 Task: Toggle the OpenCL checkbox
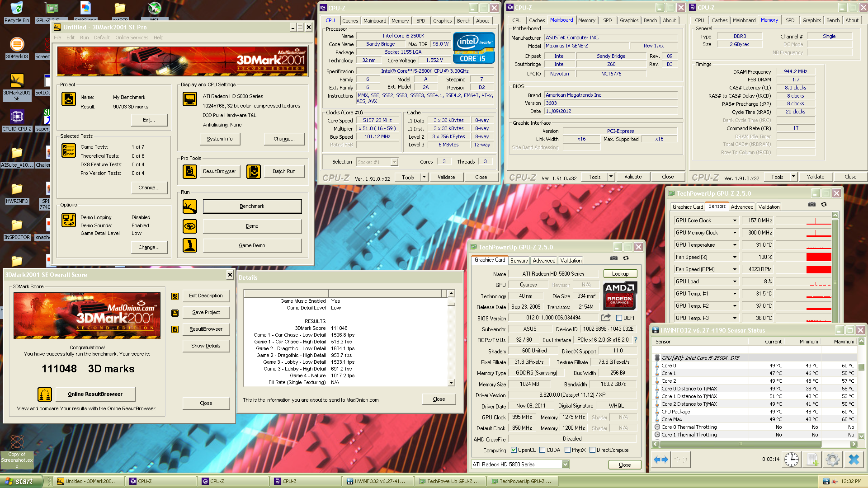(514, 450)
